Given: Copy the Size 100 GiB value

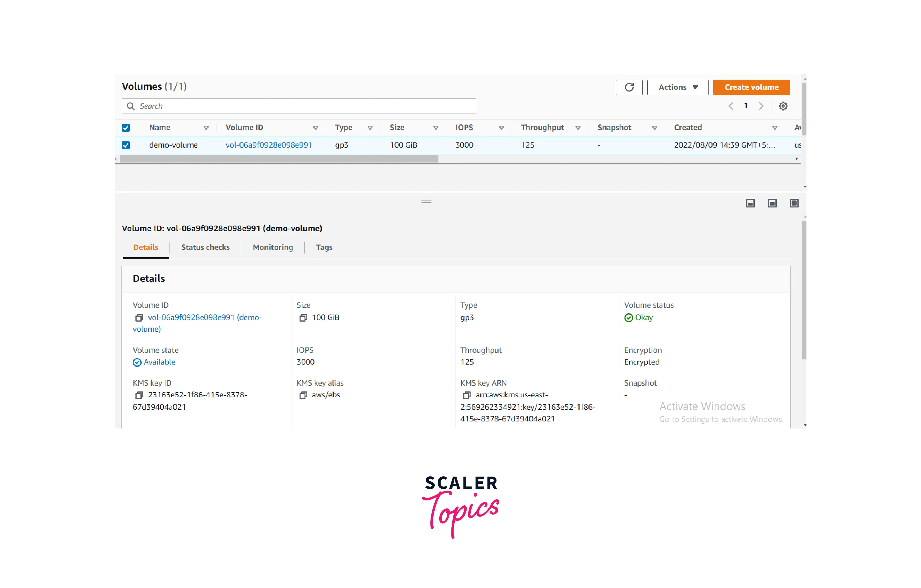Looking at the screenshot, I should click(x=303, y=317).
